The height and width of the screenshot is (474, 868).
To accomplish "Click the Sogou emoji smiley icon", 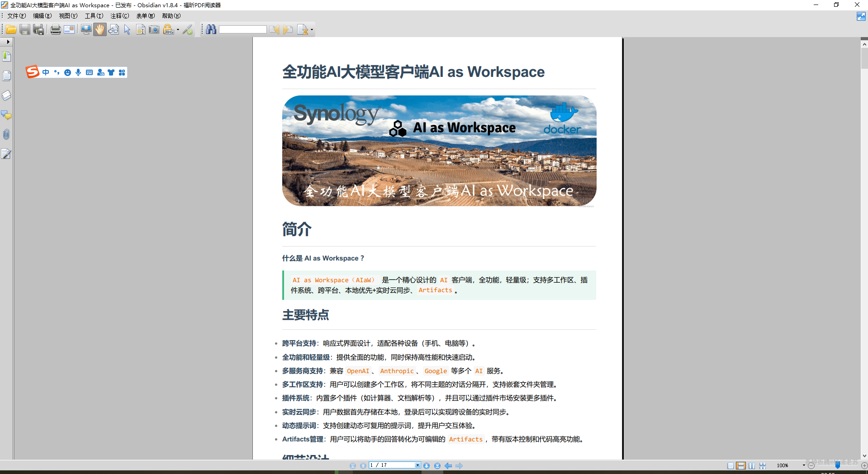I will point(67,72).
